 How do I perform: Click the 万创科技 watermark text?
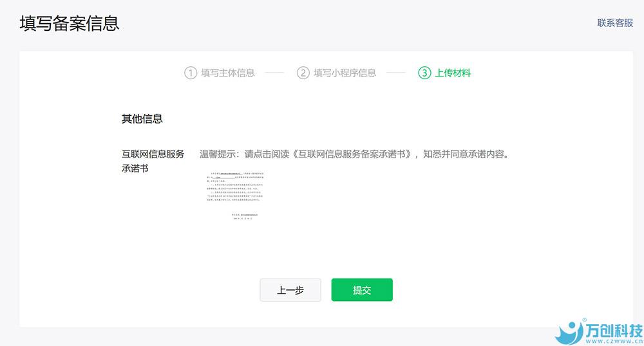click(x=614, y=330)
